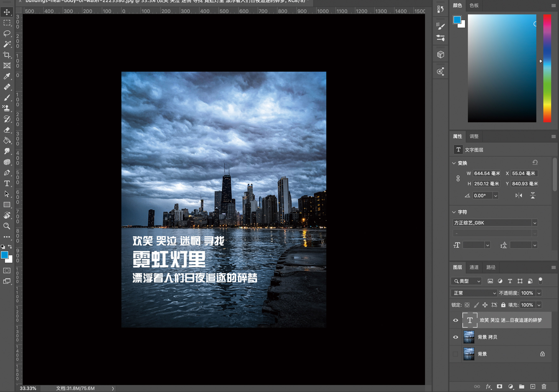Toggle Quick Mask mode
The height and width of the screenshot is (392, 559).
7,270
